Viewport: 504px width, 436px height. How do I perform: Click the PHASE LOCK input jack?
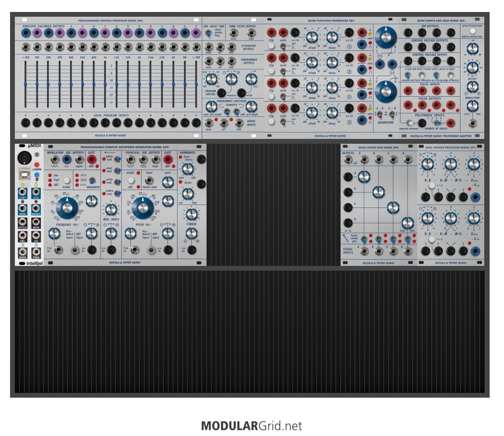pos(149,180)
